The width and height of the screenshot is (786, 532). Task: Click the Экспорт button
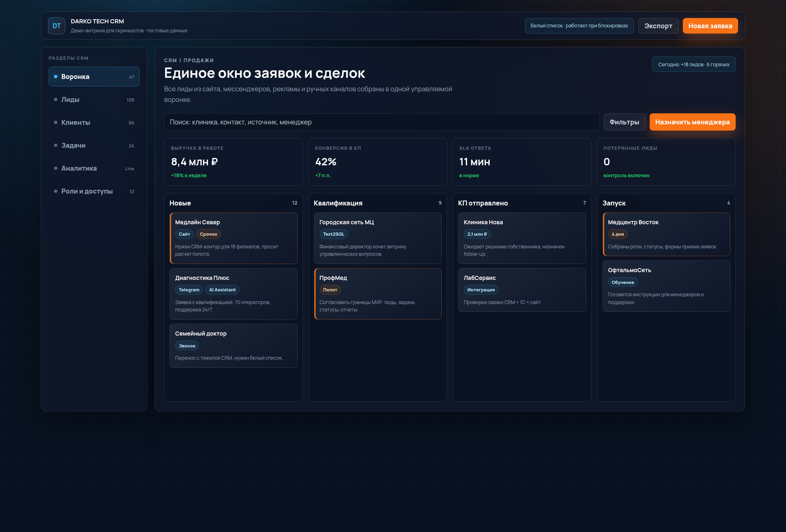658,26
